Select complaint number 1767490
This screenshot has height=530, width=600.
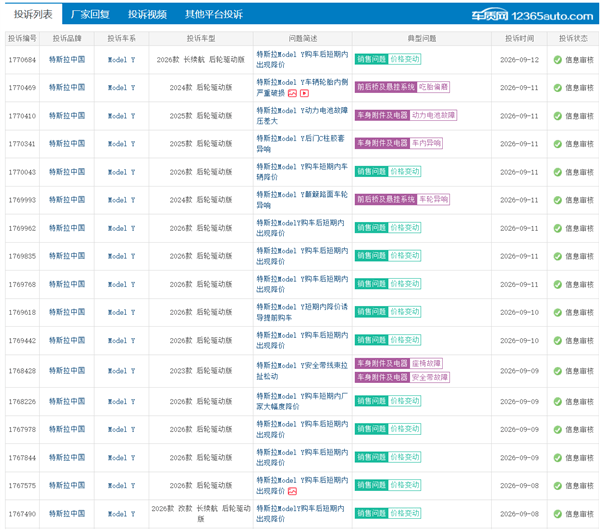[22, 514]
